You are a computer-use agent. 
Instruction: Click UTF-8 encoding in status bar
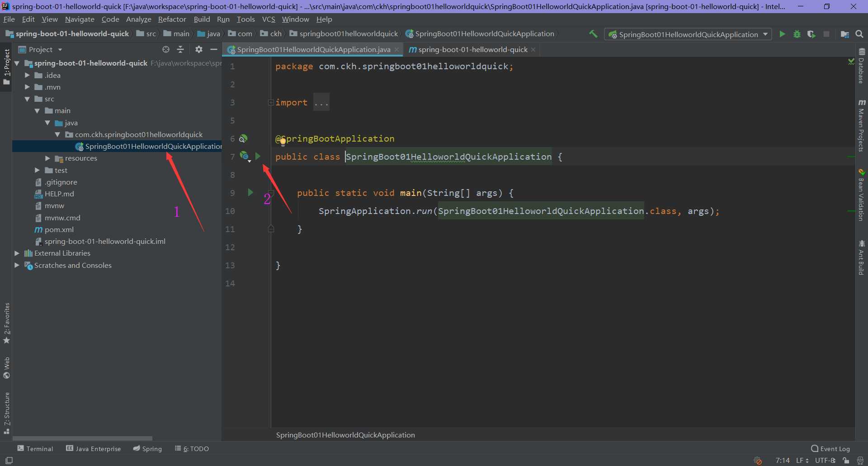[x=825, y=461]
